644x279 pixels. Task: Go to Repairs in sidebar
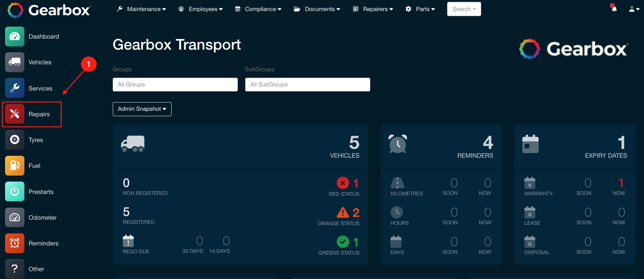click(39, 114)
